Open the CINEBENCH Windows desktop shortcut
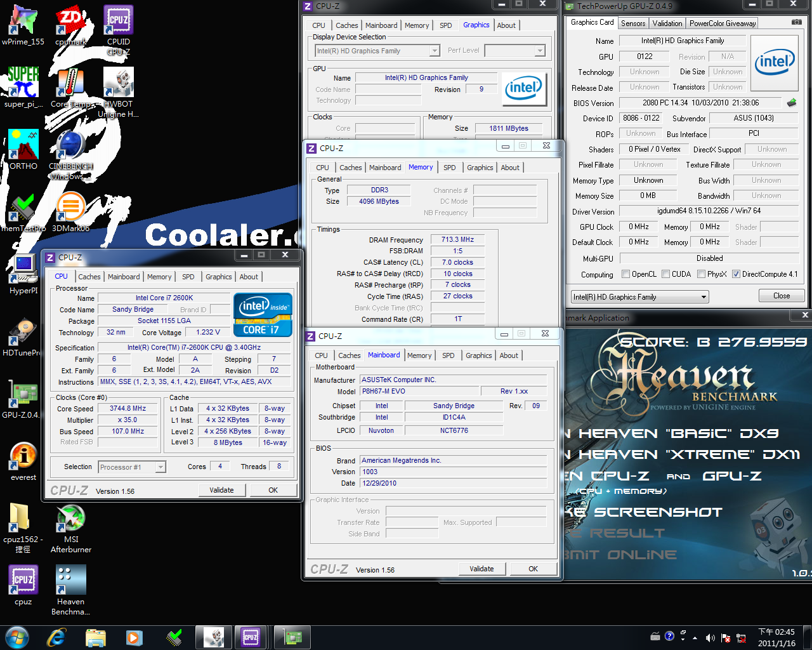Image resolution: width=812 pixels, height=650 pixels. pos(71,154)
